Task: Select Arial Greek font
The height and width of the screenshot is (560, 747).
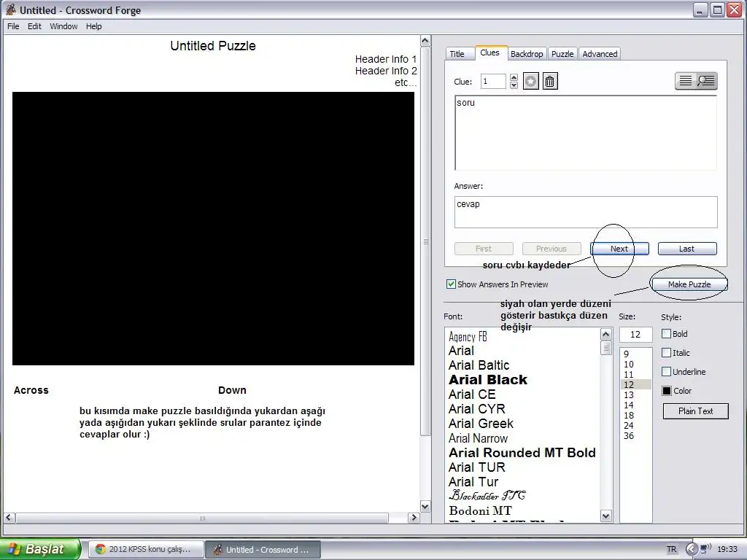Action: [x=481, y=424]
